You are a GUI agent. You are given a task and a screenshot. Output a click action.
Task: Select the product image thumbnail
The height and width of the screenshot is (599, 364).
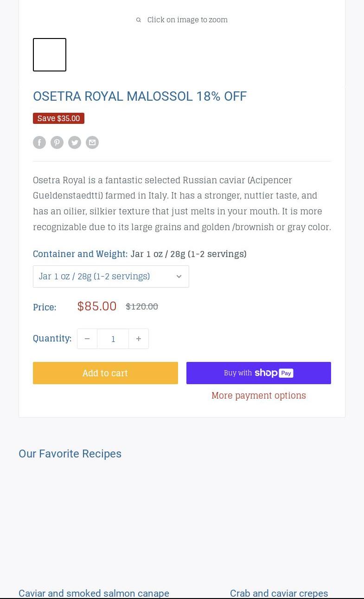50,55
